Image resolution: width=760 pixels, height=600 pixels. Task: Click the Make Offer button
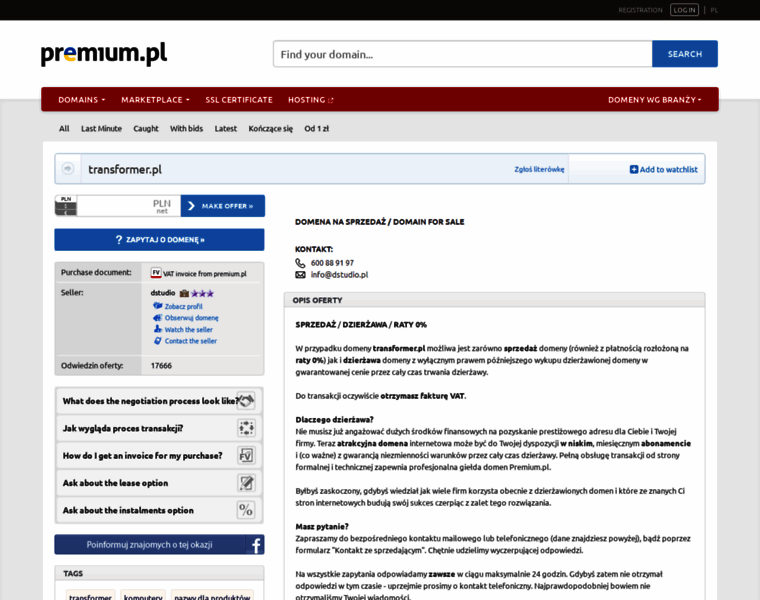click(223, 206)
